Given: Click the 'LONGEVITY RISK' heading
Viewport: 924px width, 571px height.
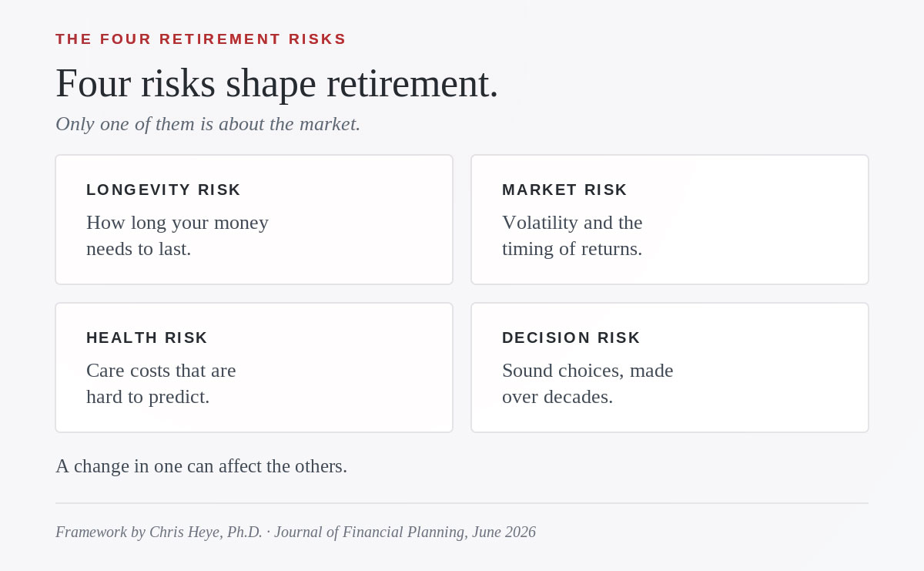Looking at the screenshot, I should [164, 190].
